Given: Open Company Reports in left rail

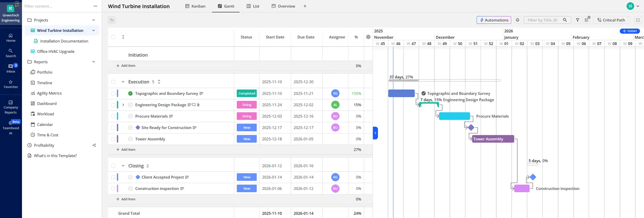Looking at the screenshot, I should tap(11, 107).
